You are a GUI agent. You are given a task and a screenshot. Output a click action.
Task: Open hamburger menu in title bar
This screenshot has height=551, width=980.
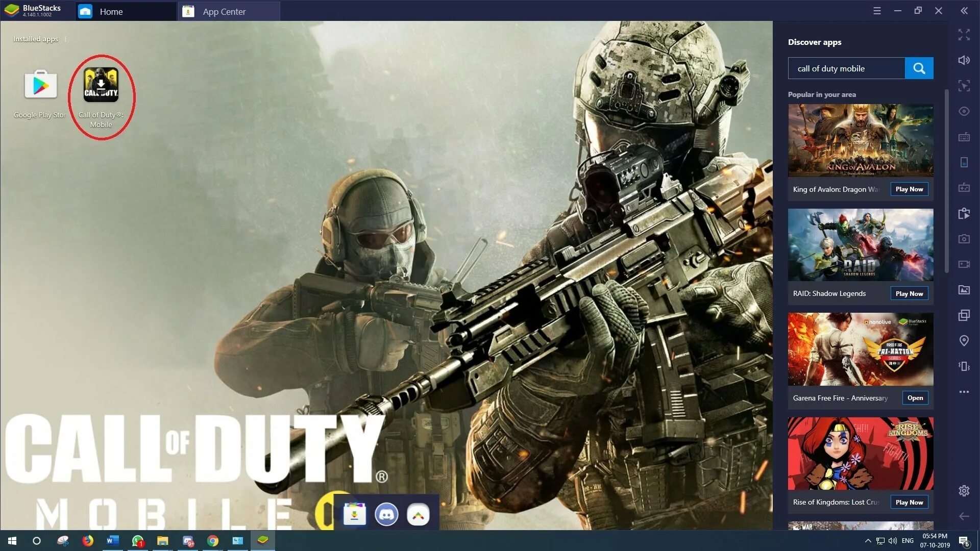877,11
